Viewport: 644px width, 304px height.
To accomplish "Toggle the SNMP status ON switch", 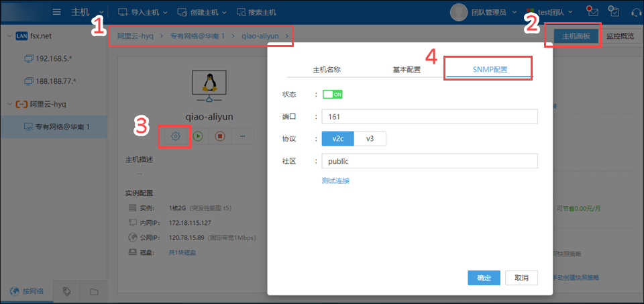I will 332,95.
